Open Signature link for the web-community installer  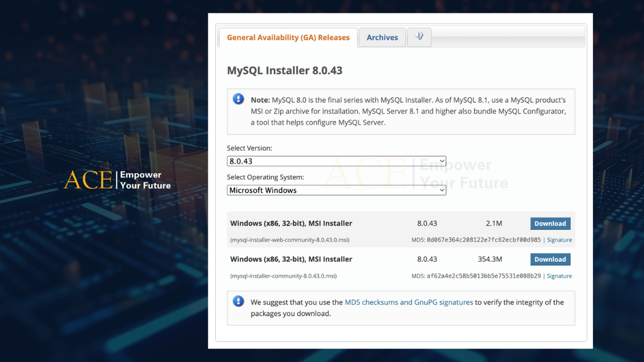559,240
